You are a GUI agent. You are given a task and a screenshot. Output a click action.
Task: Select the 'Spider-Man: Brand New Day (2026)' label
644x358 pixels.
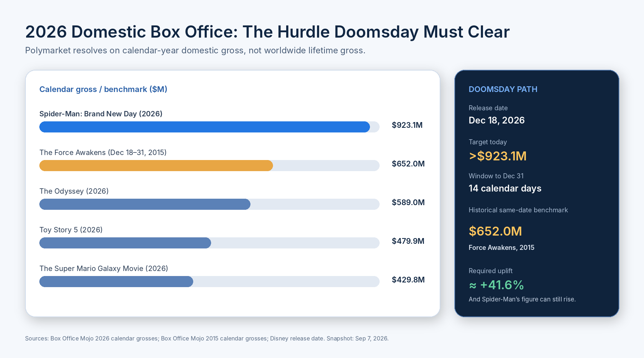click(101, 114)
